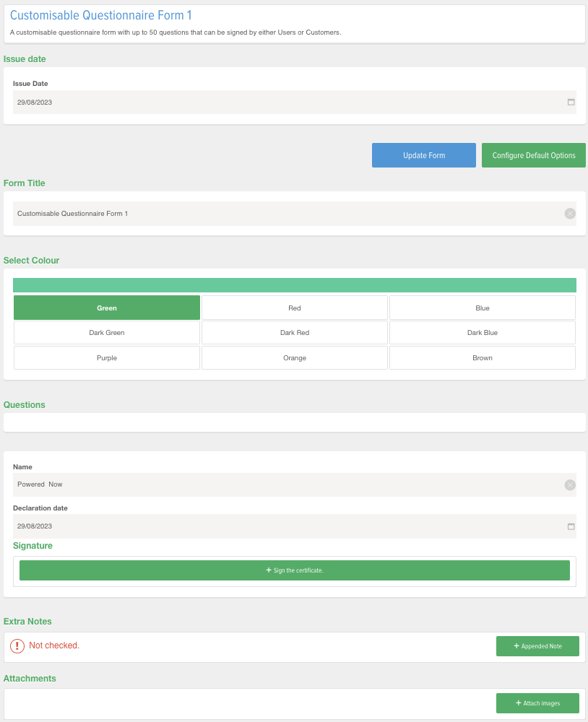Screen dimensions: 588x722
Task: Open the Issue Date calendar picker icon
Action: tap(570, 102)
